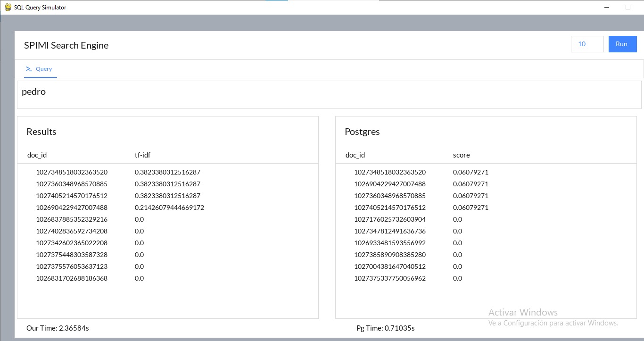Select Postgres row 1027385890908385280
The width and height of the screenshot is (644, 341).
tap(486, 255)
